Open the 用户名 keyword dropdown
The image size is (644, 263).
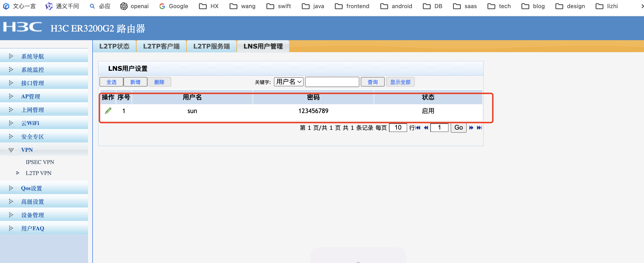pyautogui.click(x=289, y=82)
